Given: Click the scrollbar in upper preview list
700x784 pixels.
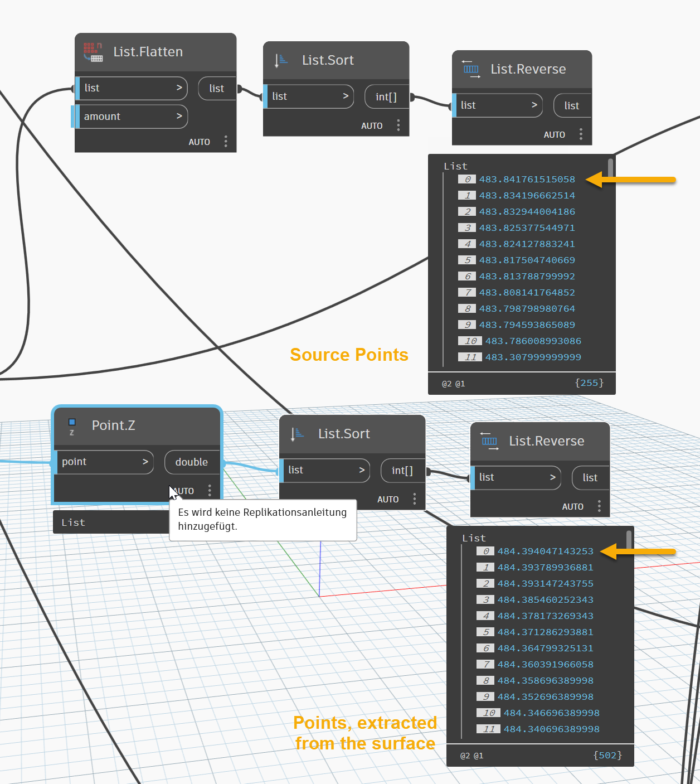Looking at the screenshot, I should pos(611,169).
